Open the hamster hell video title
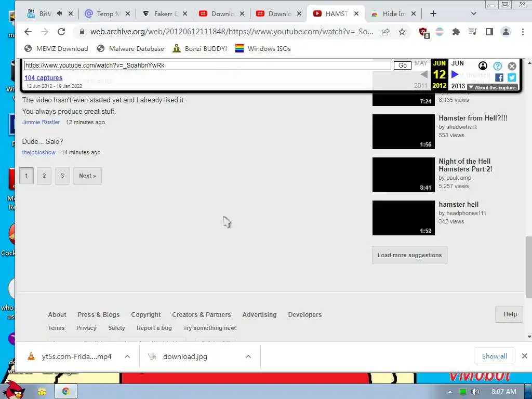Viewport: 532px width, 399px height. point(458,205)
